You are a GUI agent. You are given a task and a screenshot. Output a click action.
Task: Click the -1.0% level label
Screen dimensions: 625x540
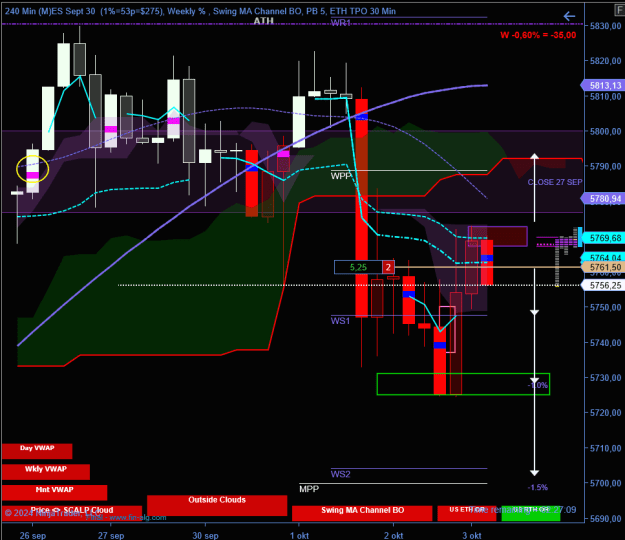(x=538, y=385)
